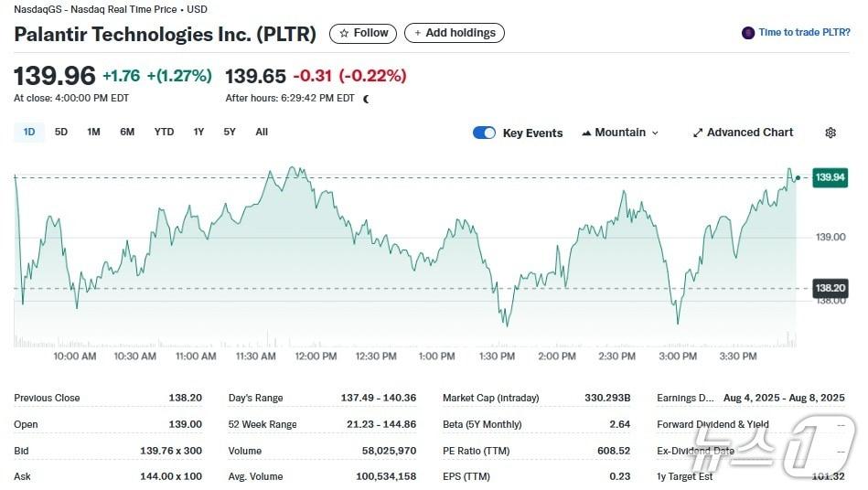Click the 138.20 previous close chart marker
This screenshot has height=490, width=868.
pyautogui.click(x=830, y=289)
